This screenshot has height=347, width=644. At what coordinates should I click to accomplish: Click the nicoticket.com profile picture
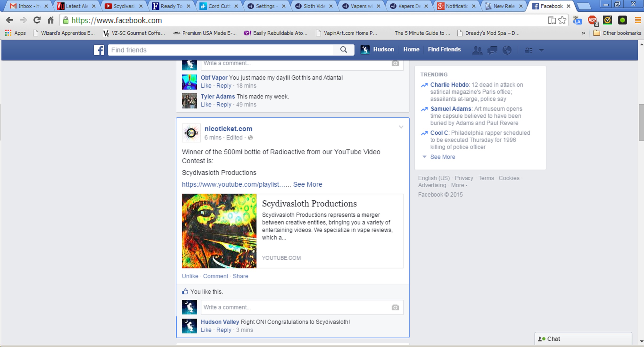(x=191, y=133)
